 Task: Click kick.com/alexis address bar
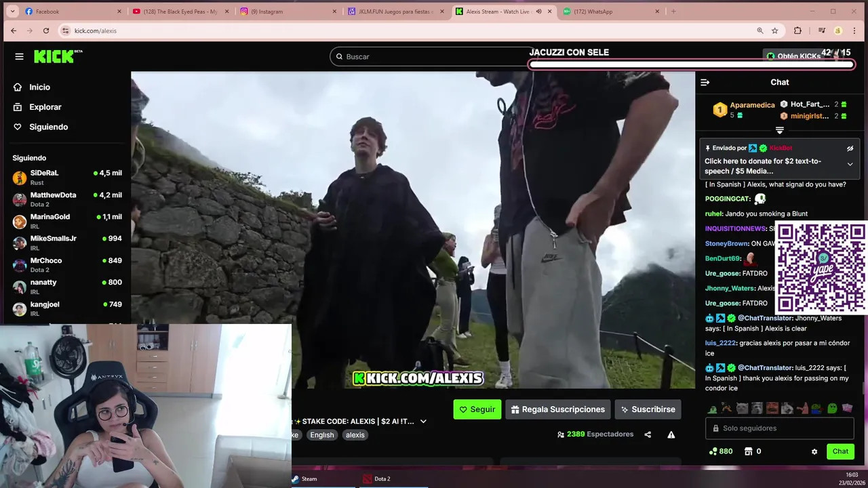click(420, 30)
